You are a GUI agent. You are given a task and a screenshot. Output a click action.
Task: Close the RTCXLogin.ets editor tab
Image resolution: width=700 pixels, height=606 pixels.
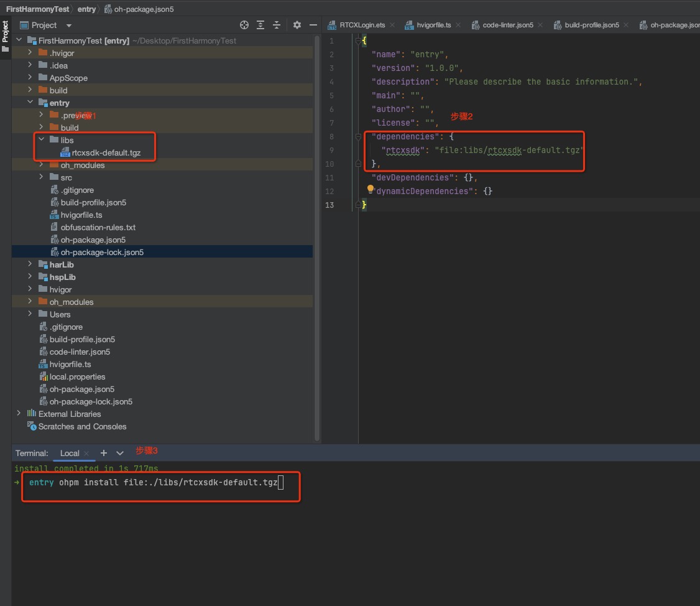coord(393,26)
